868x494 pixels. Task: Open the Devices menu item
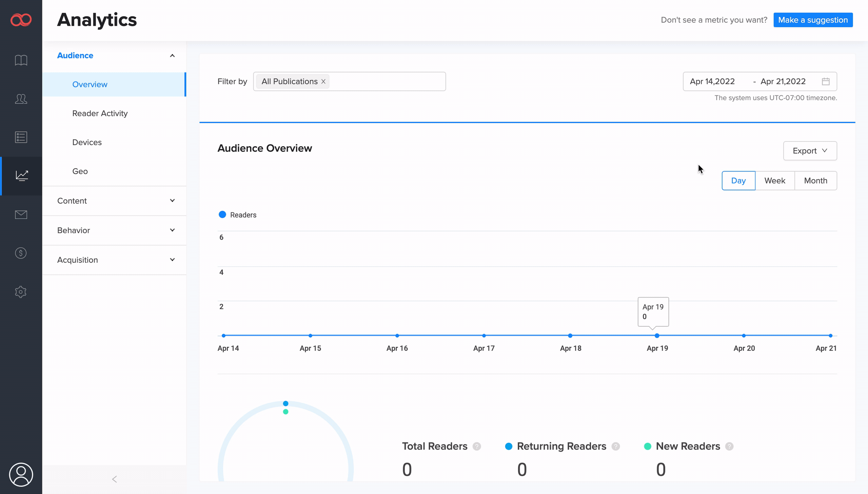[87, 142]
